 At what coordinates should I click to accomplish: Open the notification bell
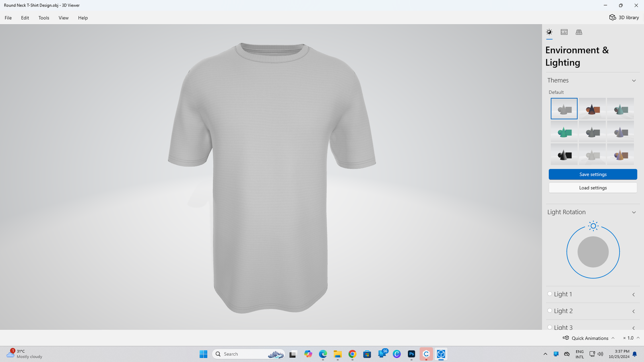(635, 354)
